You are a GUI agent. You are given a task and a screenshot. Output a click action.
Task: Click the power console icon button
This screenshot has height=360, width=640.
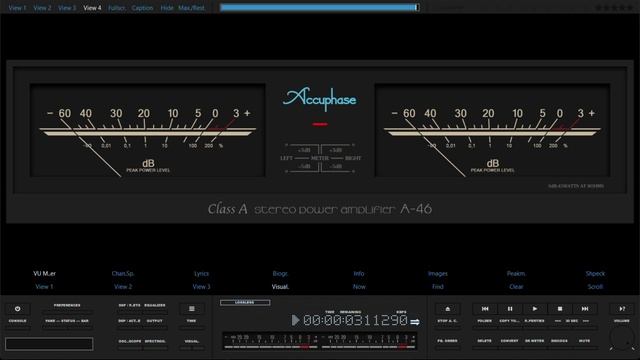click(18, 309)
